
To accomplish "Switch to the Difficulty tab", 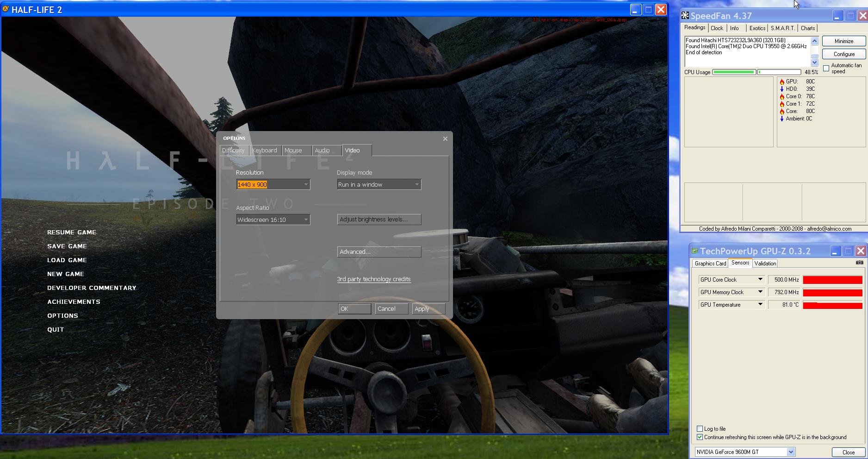I will click(234, 151).
